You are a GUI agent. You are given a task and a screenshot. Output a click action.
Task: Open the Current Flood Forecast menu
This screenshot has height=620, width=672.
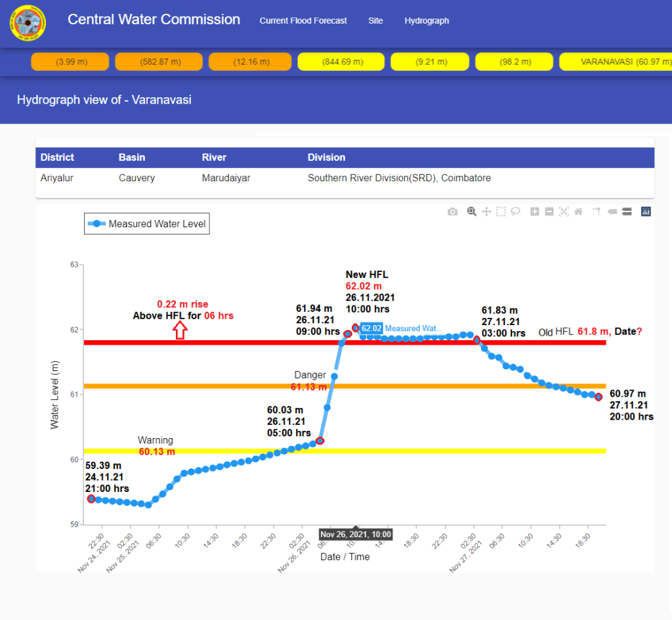point(303,21)
